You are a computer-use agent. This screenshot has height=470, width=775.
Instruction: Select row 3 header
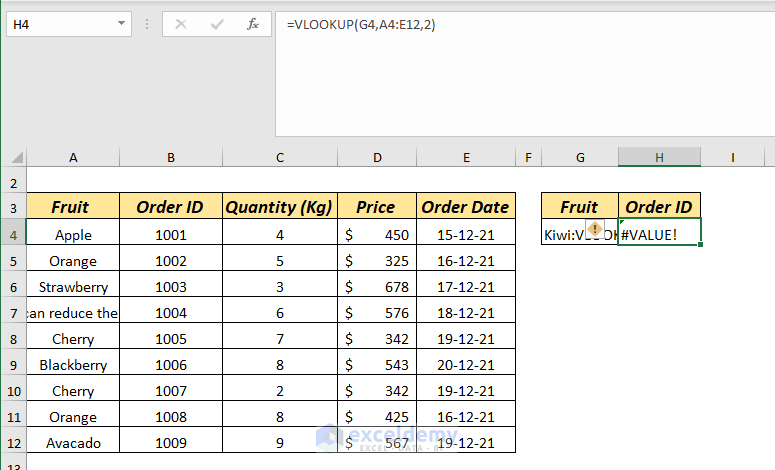(13, 208)
